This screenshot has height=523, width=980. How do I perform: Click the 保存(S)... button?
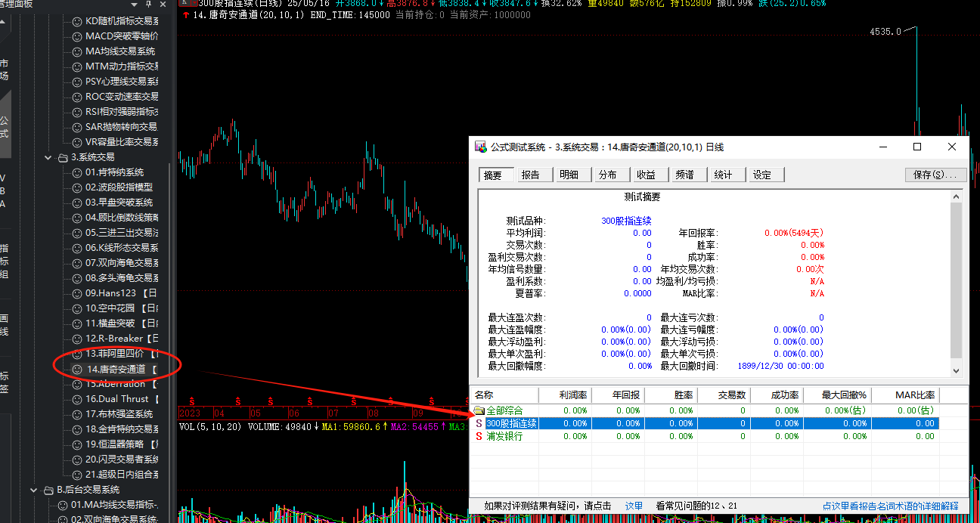click(x=935, y=175)
